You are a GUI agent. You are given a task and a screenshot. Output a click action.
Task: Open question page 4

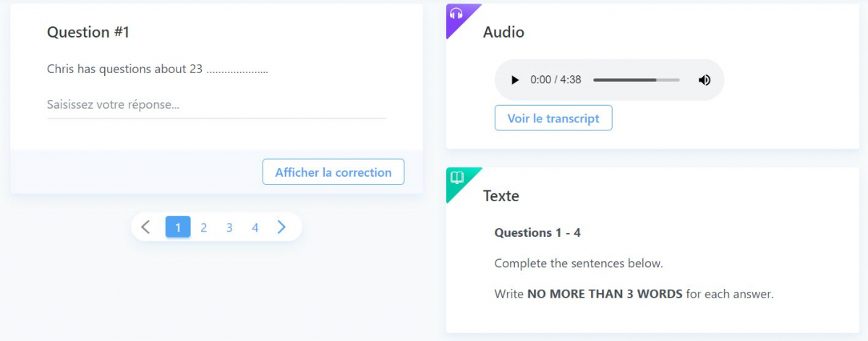tap(255, 227)
